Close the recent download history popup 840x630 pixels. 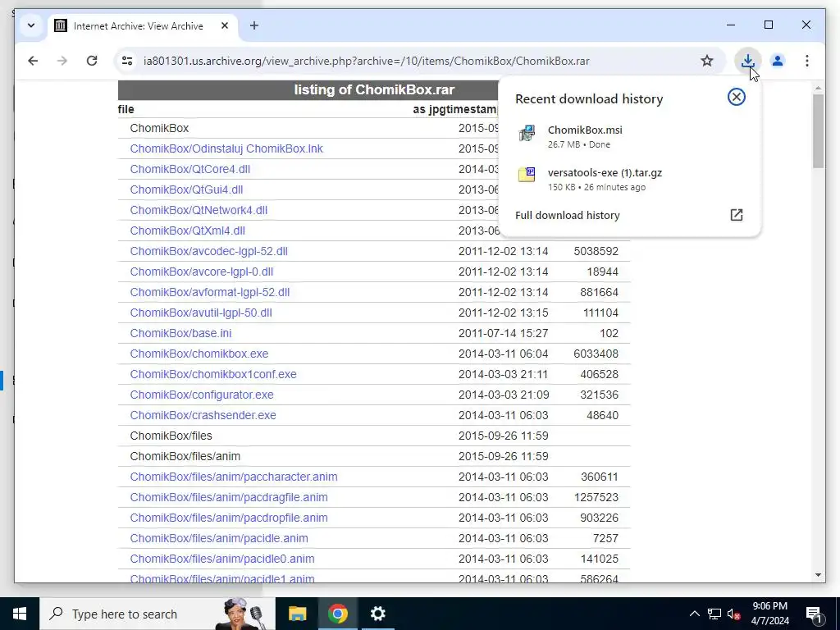[x=736, y=97]
